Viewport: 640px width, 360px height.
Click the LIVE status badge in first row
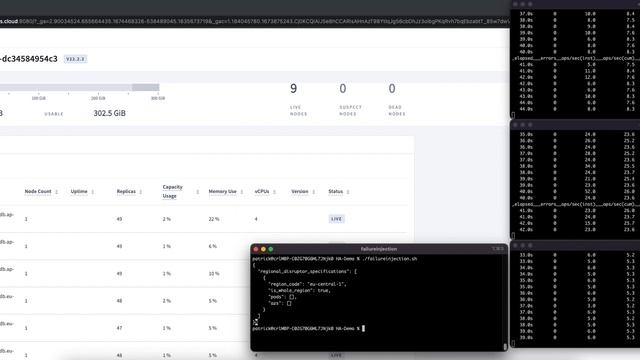336,219
